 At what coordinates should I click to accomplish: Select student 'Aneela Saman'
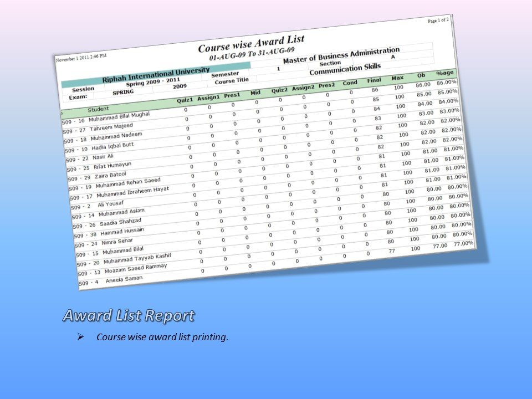[124, 279]
